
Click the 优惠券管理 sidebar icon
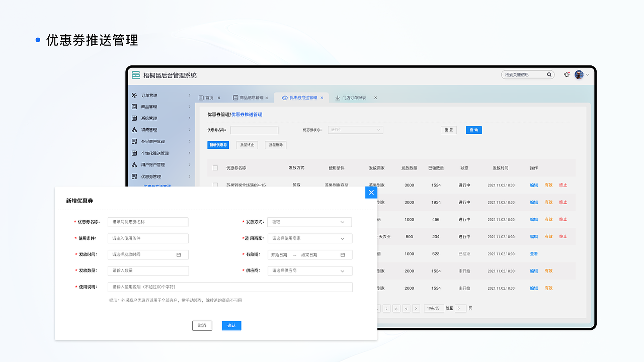[x=134, y=176]
